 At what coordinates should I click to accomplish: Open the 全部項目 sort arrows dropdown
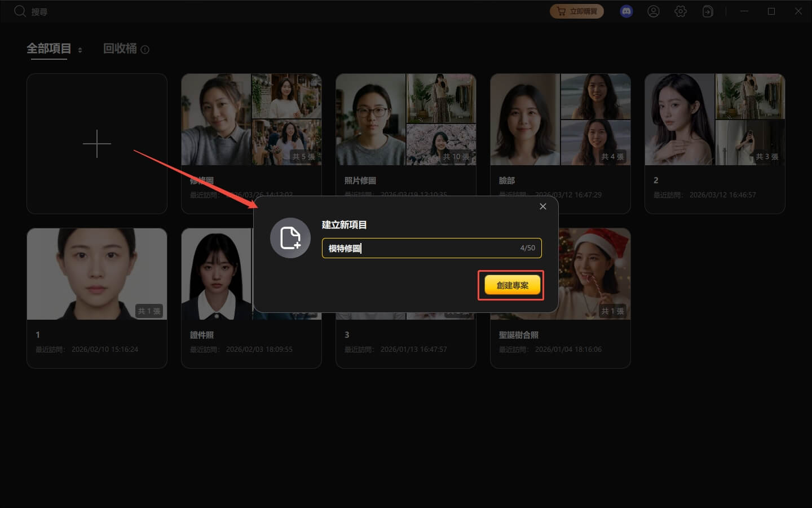click(x=80, y=50)
